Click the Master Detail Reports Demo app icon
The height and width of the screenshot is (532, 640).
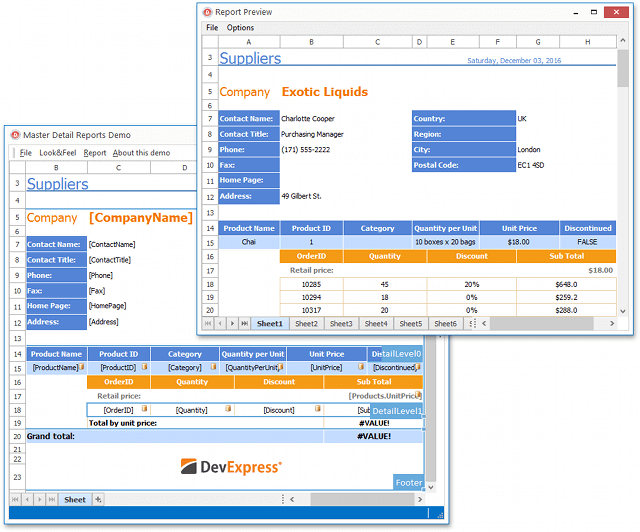coord(15,135)
